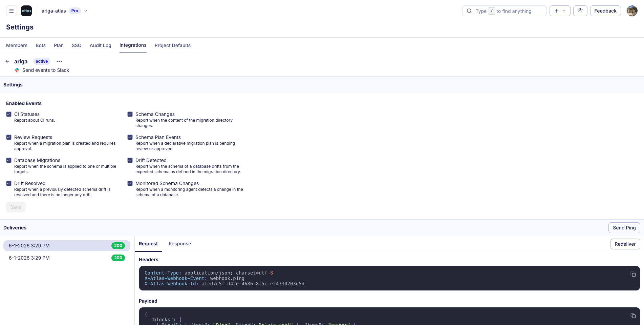
Task: Click the search magnifier icon
Action: 469,11
